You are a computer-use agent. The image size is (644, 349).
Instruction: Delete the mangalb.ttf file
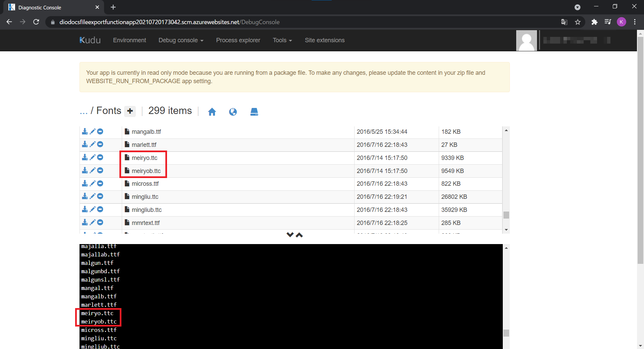pos(100,131)
